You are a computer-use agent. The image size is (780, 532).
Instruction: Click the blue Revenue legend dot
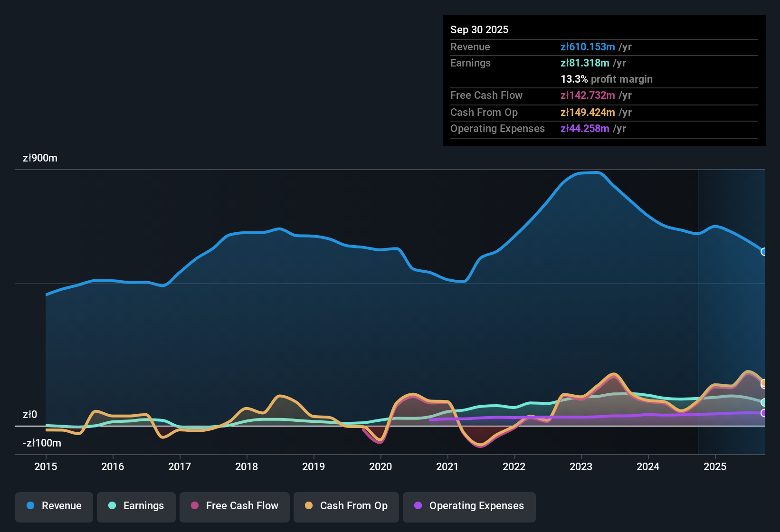(30, 506)
